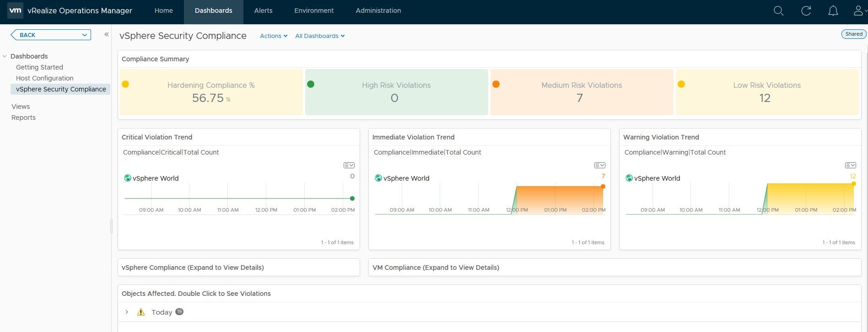868x332 pixels.
Task: Click the Hardening Compliance % card
Action: (x=211, y=92)
